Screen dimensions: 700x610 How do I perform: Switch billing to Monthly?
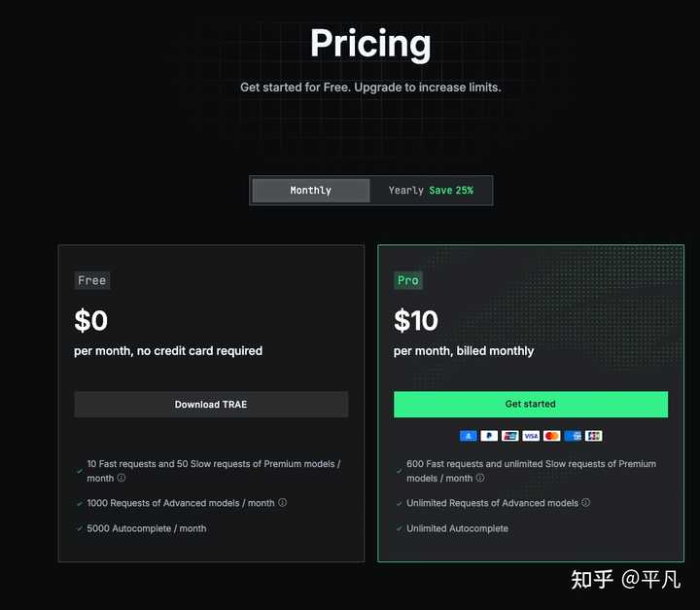tap(311, 191)
